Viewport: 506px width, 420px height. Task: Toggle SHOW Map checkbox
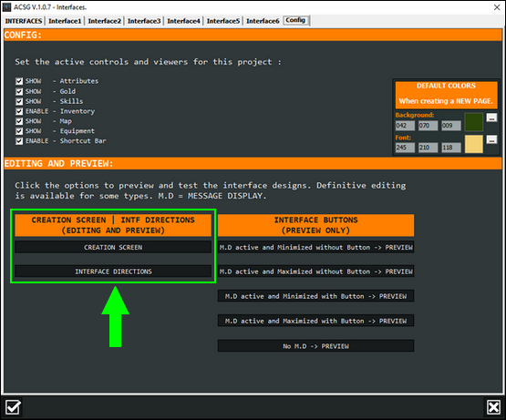(19, 121)
